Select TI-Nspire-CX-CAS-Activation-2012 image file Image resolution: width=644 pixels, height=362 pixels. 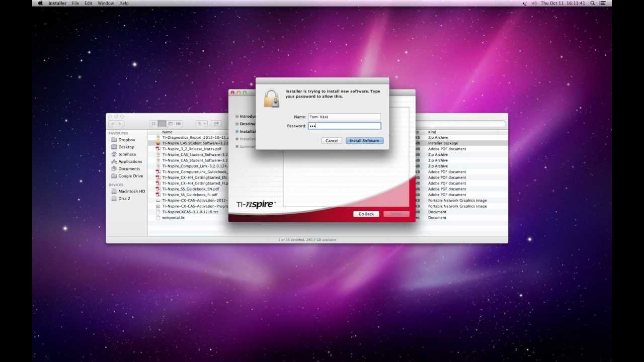192,201
